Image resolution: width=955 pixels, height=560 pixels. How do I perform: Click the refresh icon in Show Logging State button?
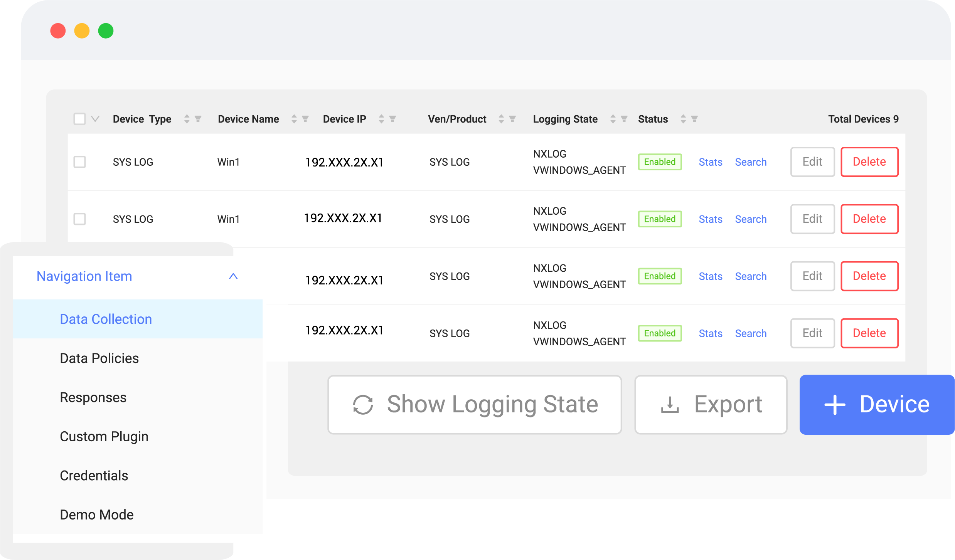[363, 404]
